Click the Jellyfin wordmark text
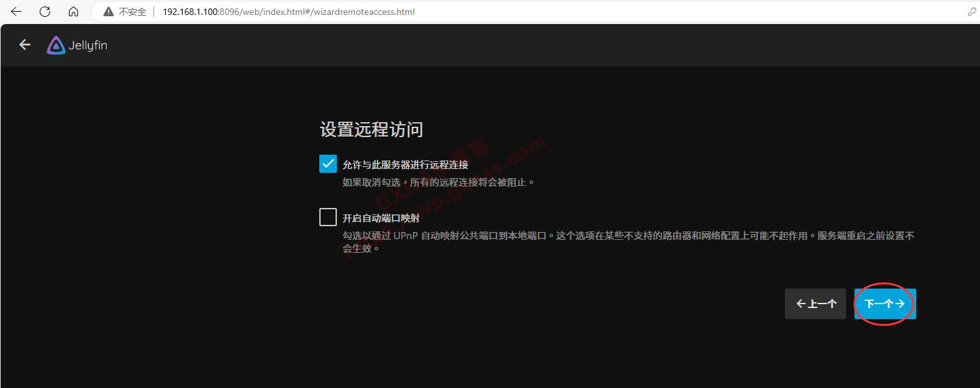This screenshot has width=980, height=388. 88,45
